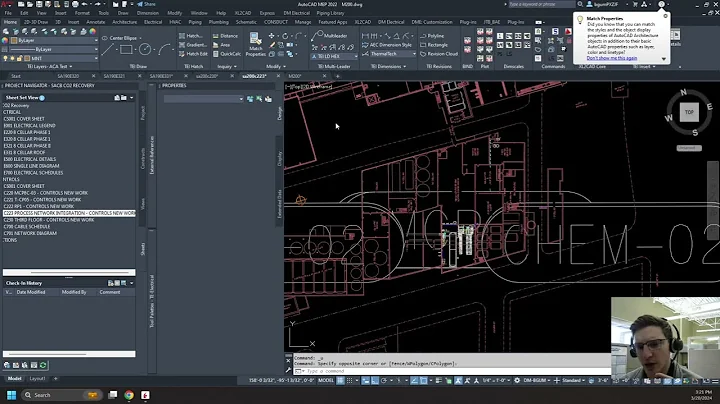Image resolution: width=720 pixels, height=404 pixels.
Task: Click the Don't show me this again link
Action: (612, 58)
